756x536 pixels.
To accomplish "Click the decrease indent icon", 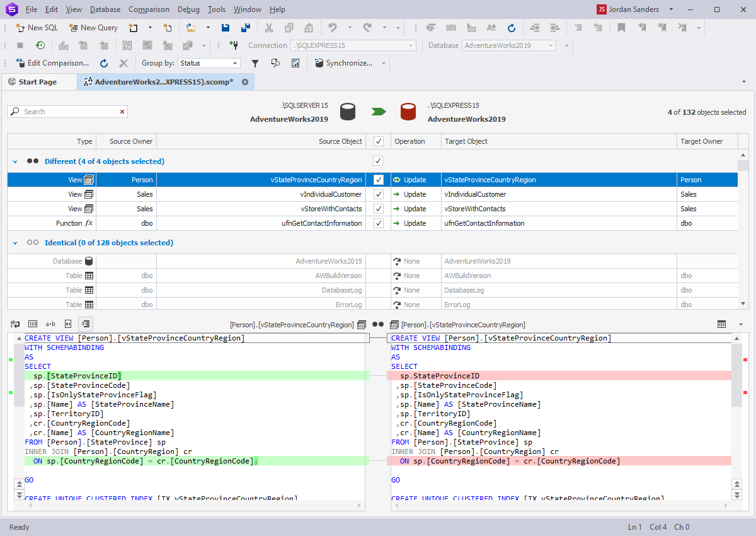I will tap(535, 28).
